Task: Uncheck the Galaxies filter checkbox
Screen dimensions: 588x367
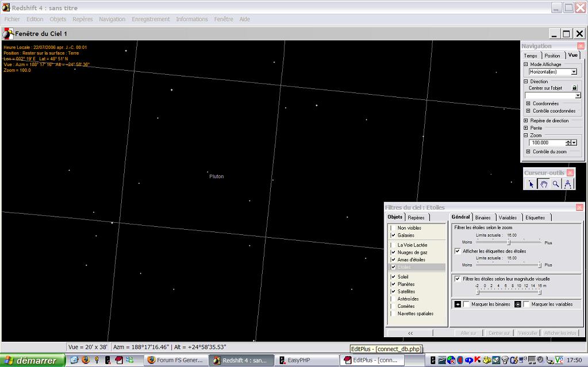Action: pos(393,235)
